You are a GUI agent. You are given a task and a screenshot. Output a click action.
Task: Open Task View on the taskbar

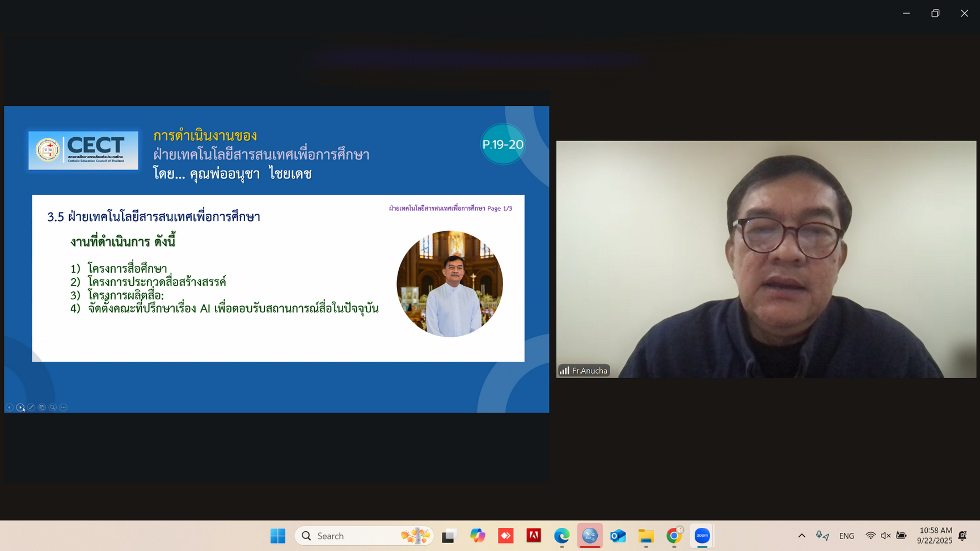(449, 536)
